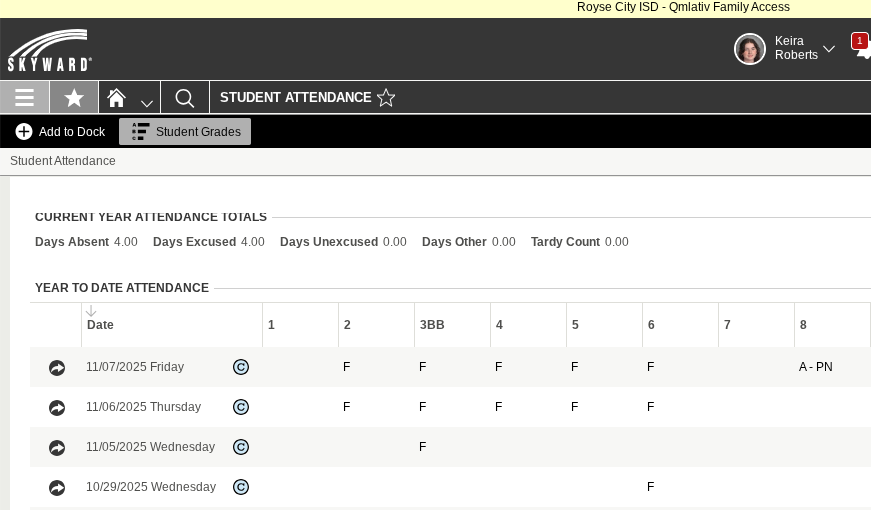Screen dimensions: 871x510
Task: Open the favorites star menu
Action: [74, 97]
